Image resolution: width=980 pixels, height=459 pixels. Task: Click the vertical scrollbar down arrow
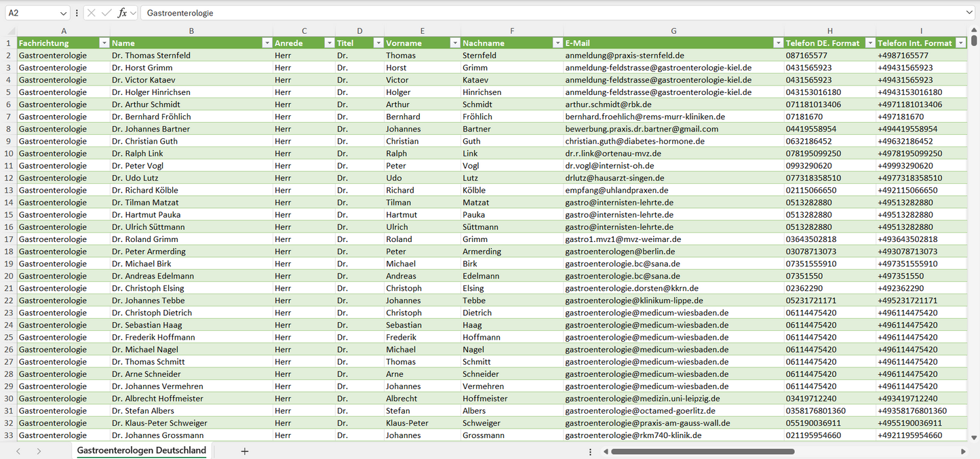coord(974,438)
